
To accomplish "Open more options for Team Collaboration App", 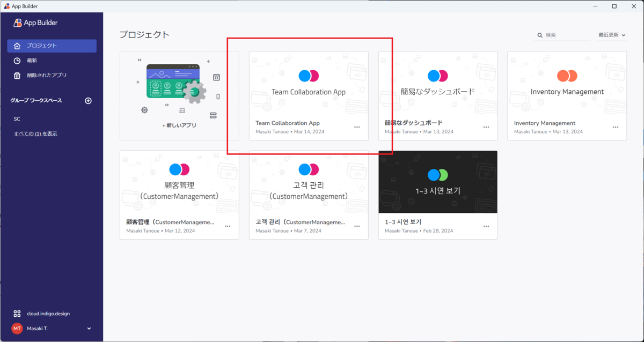I will 357,127.
